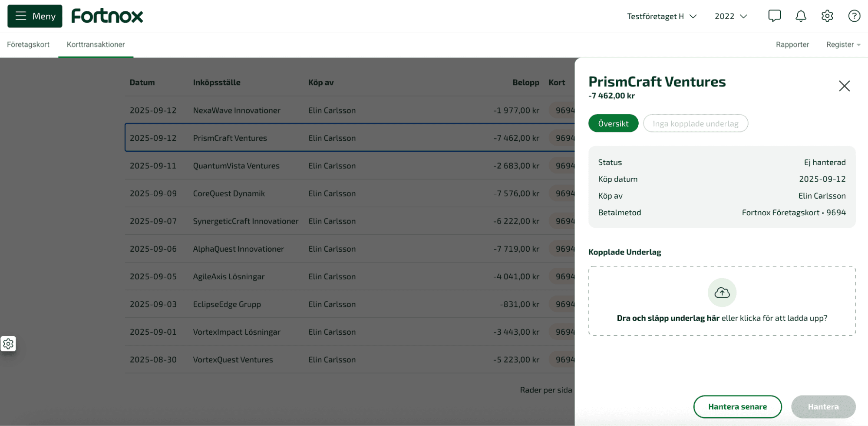Open the help question mark icon

pyautogui.click(x=854, y=16)
